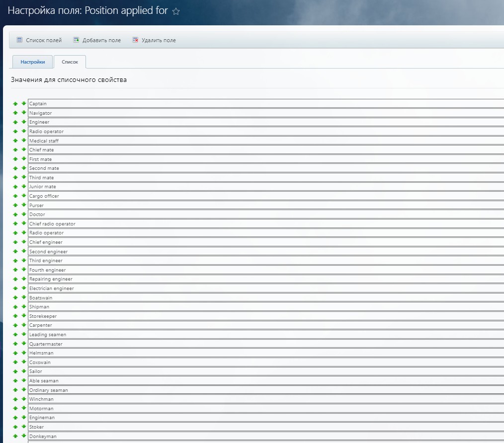This screenshot has width=504, height=443.
Task: Edit the Chief radio operator value field
Action: tap(266, 223)
